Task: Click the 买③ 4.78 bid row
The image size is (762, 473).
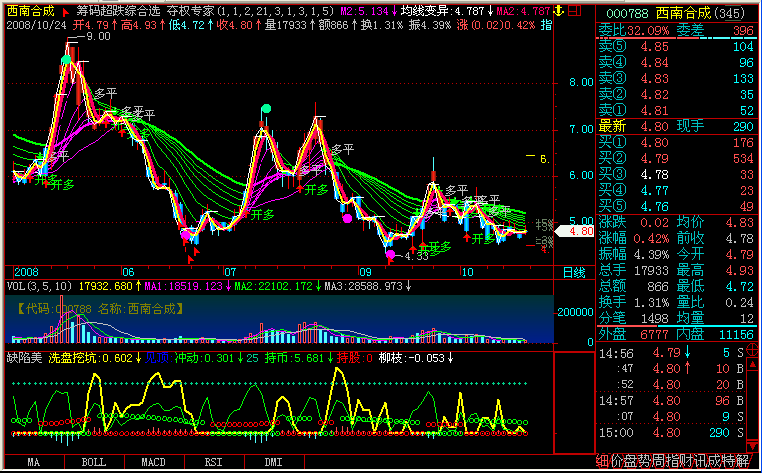Action: [x=675, y=174]
